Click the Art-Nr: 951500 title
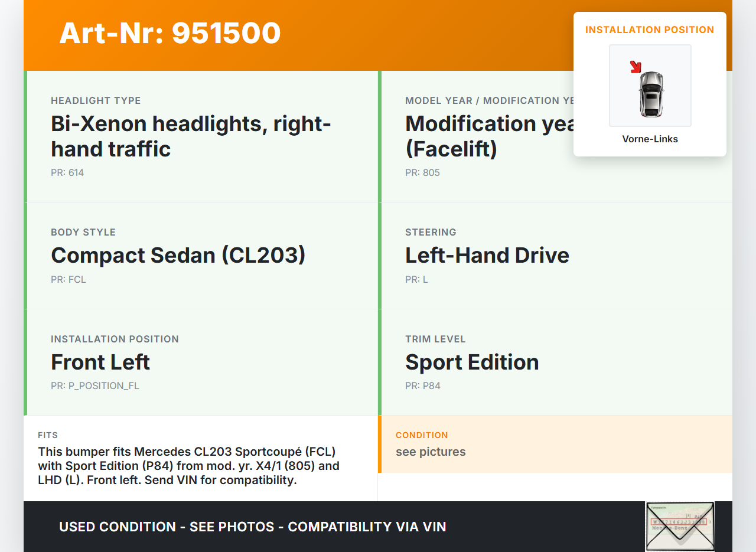 [x=170, y=34]
